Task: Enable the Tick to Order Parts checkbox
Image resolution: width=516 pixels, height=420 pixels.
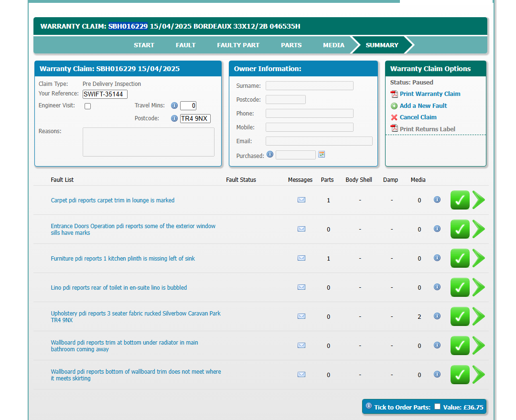Action: point(437,407)
